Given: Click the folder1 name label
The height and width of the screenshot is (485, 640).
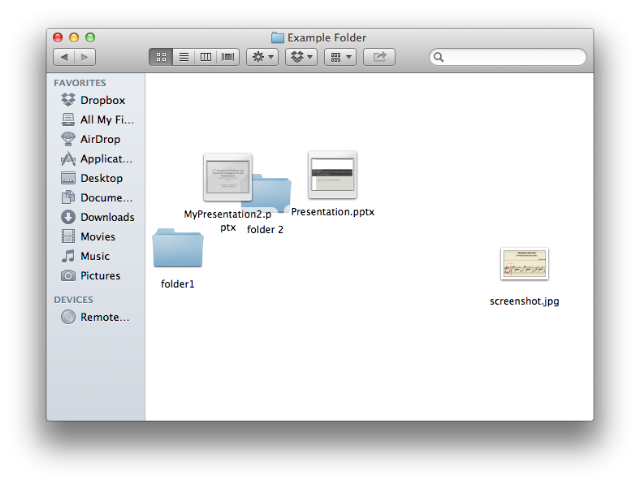Looking at the screenshot, I should (x=178, y=284).
